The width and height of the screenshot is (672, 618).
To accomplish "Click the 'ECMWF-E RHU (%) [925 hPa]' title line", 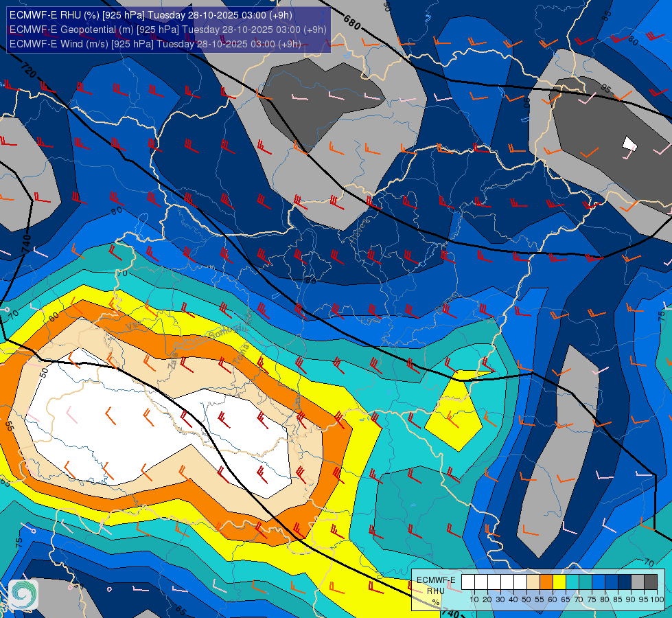I will click(151, 15).
